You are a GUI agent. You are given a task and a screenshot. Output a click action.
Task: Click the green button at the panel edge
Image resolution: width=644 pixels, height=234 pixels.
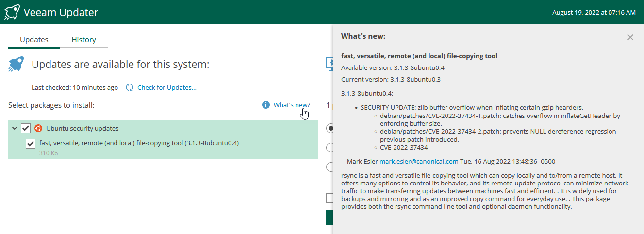click(x=330, y=217)
